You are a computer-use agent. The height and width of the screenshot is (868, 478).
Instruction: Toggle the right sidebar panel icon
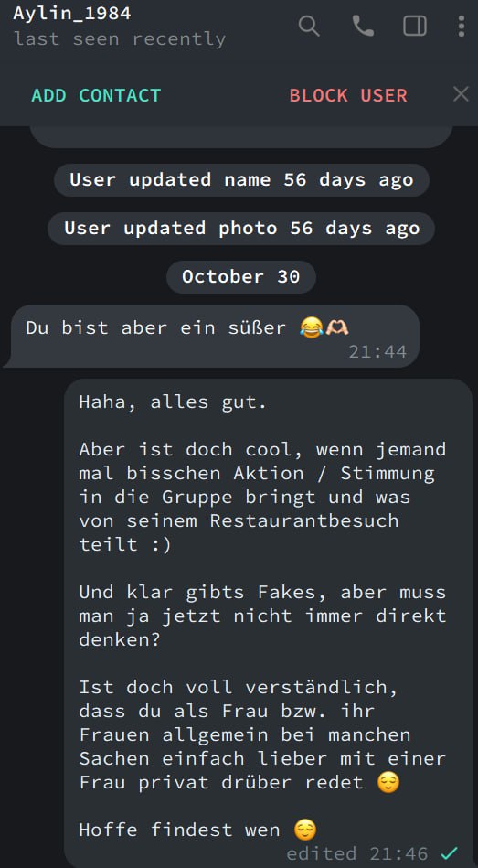coord(414,26)
